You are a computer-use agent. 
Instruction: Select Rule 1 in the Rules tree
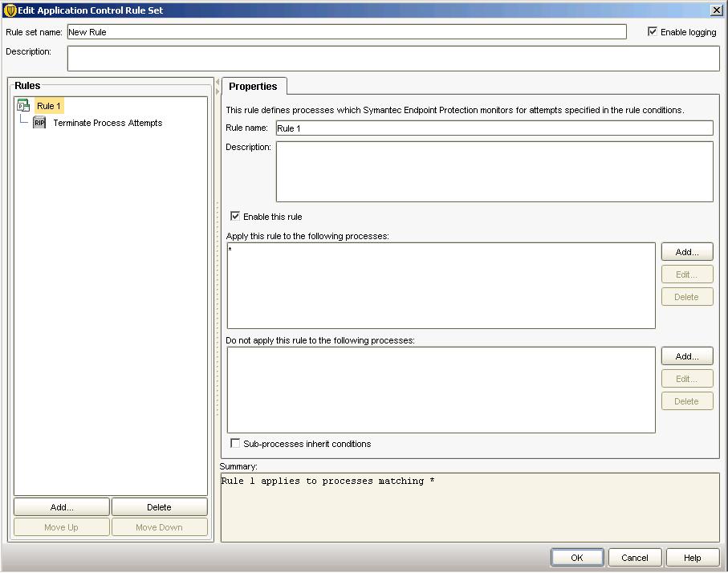(49, 106)
